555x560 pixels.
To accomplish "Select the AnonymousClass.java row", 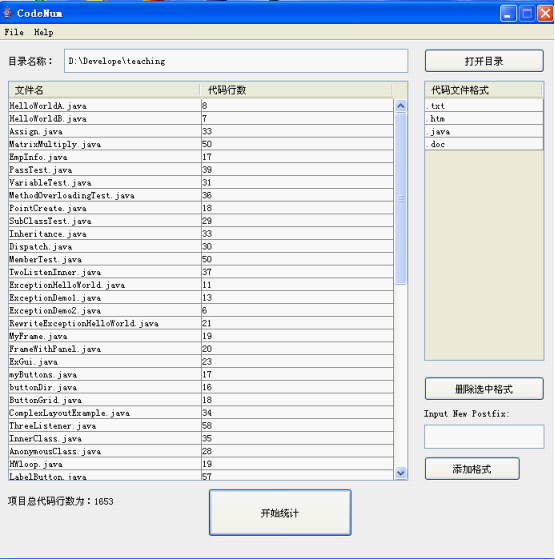I will [201, 451].
